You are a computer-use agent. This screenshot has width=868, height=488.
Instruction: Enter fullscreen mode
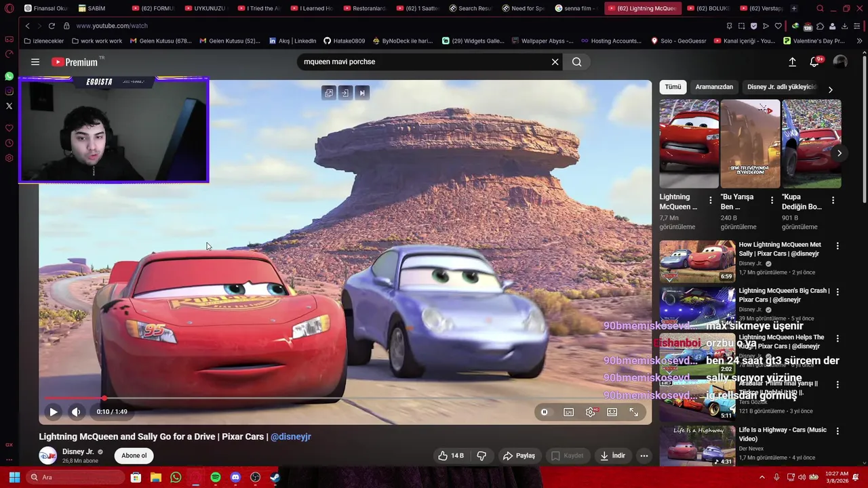click(x=634, y=411)
